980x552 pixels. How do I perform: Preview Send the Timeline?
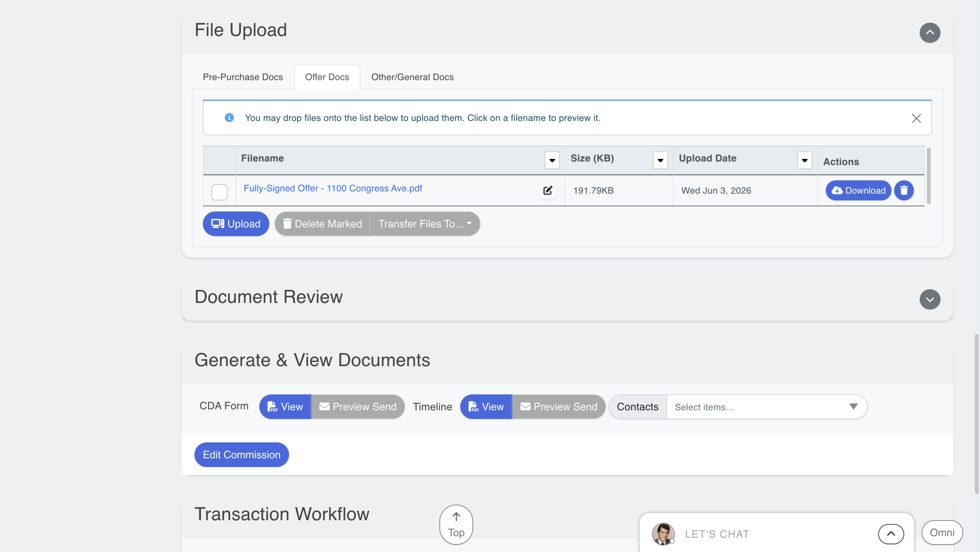coord(559,406)
